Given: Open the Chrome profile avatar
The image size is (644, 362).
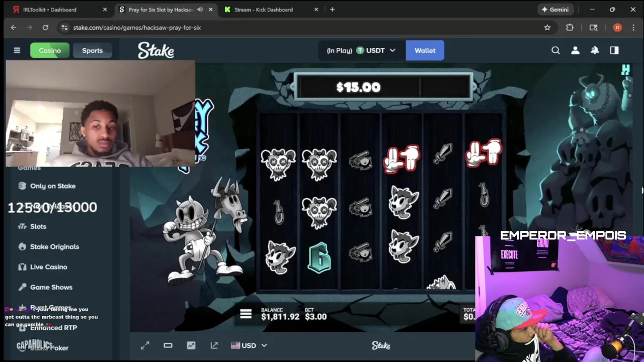Looking at the screenshot, I should 617,28.
